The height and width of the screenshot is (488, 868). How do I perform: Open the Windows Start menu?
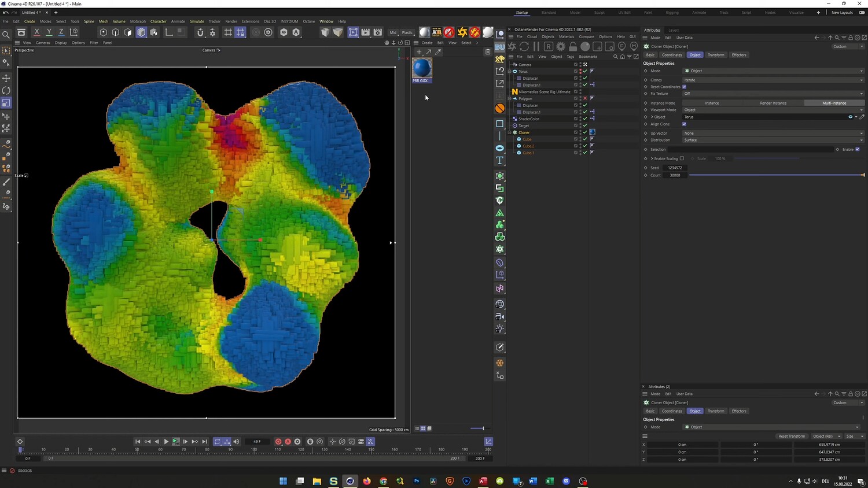click(x=283, y=481)
